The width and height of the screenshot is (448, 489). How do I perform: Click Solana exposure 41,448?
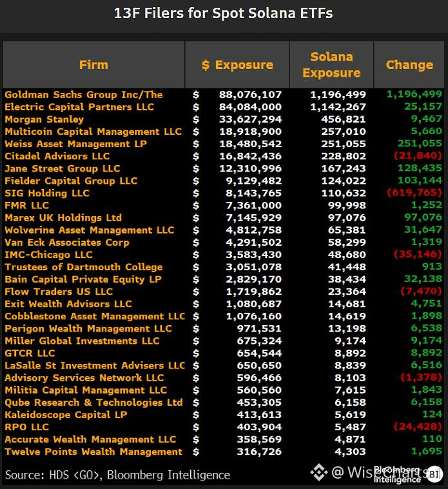click(x=347, y=267)
